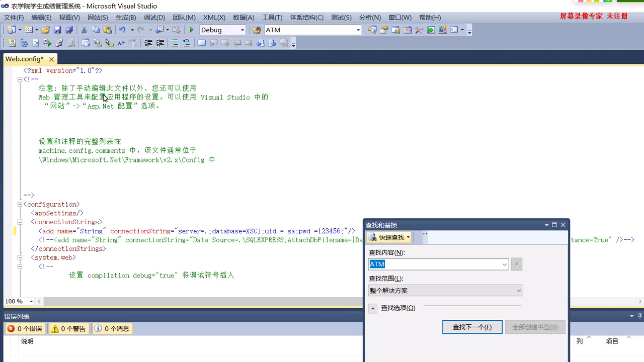Open the 工具(T) menu
Screen dimensions: 644x362
click(272, 17)
